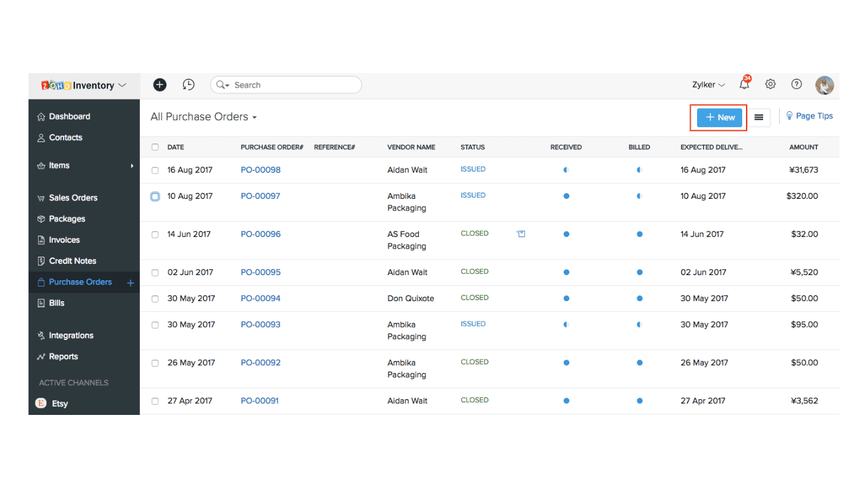Image resolution: width=868 pixels, height=488 pixels.
Task: Click the plus icon next to Purchase Orders
Action: (x=130, y=283)
